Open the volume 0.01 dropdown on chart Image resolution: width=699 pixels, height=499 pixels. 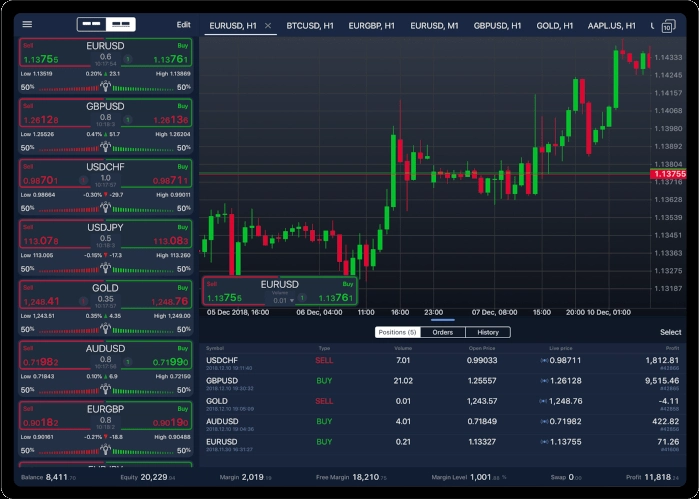tap(284, 301)
